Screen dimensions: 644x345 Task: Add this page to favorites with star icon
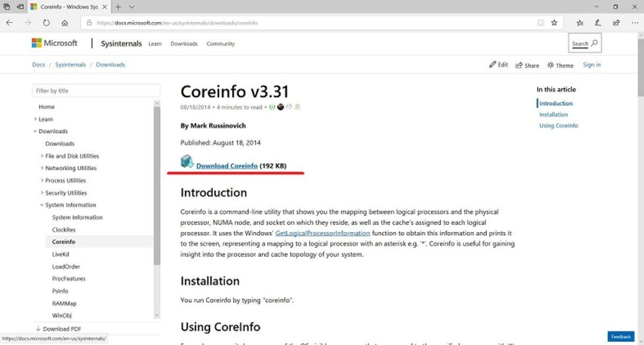point(553,23)
